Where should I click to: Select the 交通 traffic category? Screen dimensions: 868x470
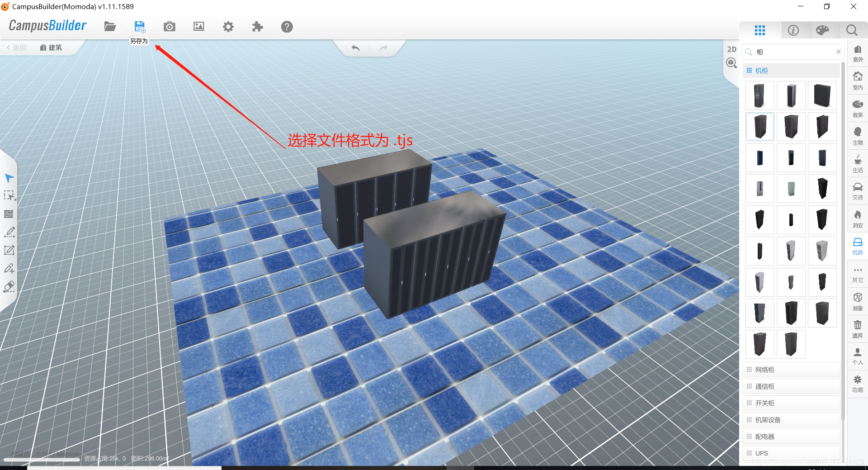click(858, 191)
